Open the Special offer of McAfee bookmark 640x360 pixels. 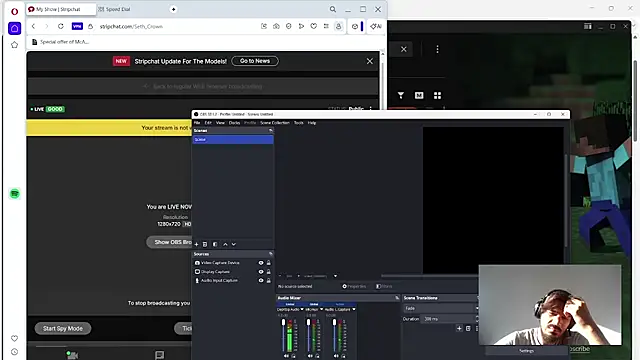(x=60, y=42)
